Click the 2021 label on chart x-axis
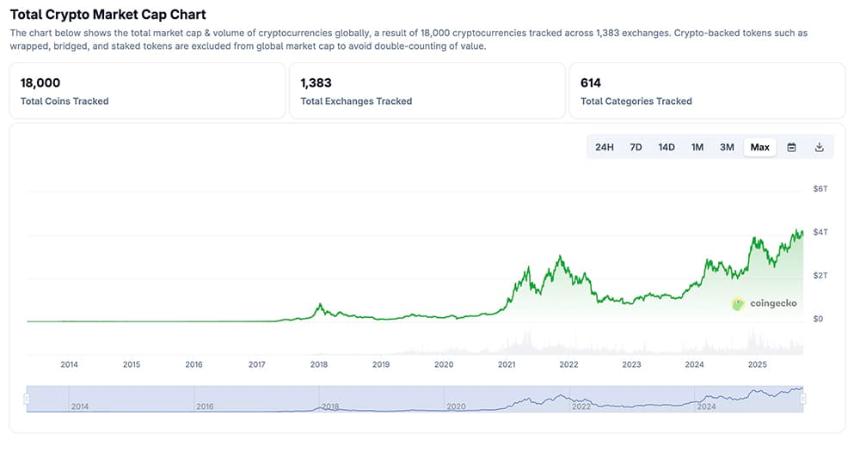This screenshot has width=860, height=452. [x=506, y=365]
